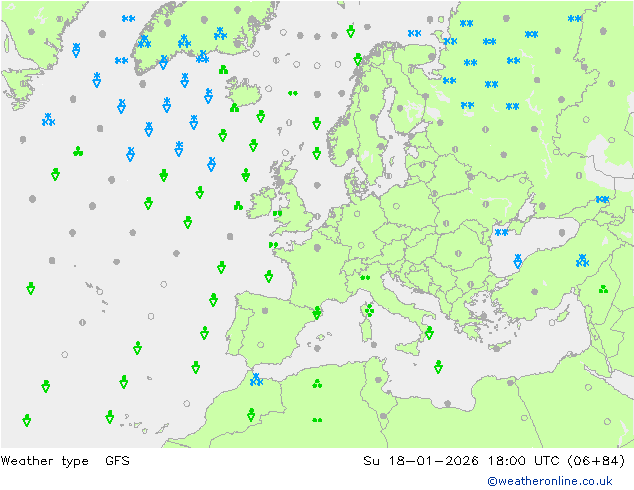This screenshot has width=634, height=490.
Task: Click the '(06+84)' forecast offset text
Action: [x=596, y=460]
